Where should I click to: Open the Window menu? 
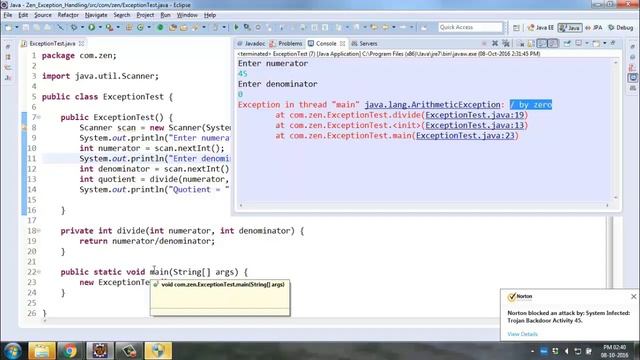[x=187, y=15]
